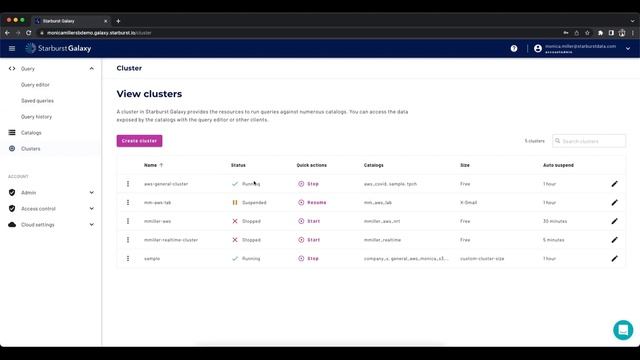
Task: Sort by the Name column header
Action: (153, 165)
